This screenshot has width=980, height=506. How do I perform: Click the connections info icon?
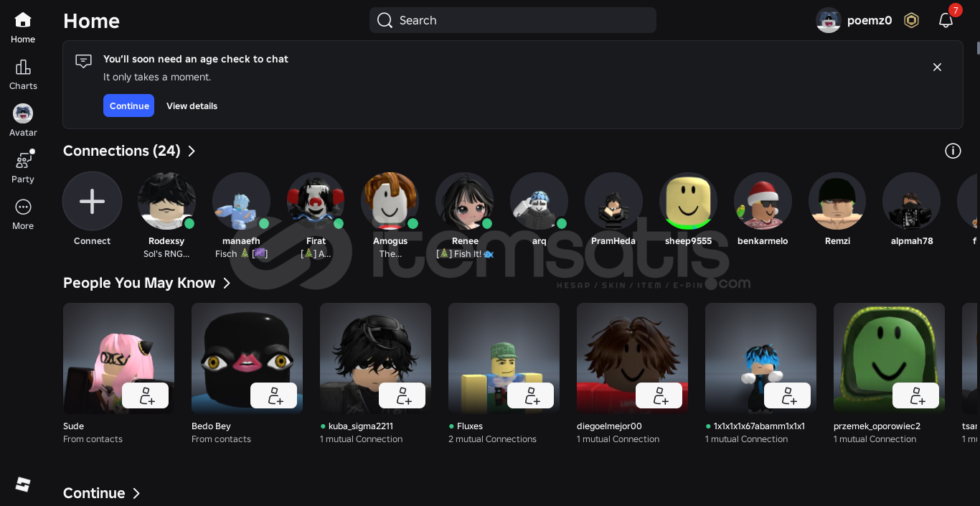coord(953,151)
